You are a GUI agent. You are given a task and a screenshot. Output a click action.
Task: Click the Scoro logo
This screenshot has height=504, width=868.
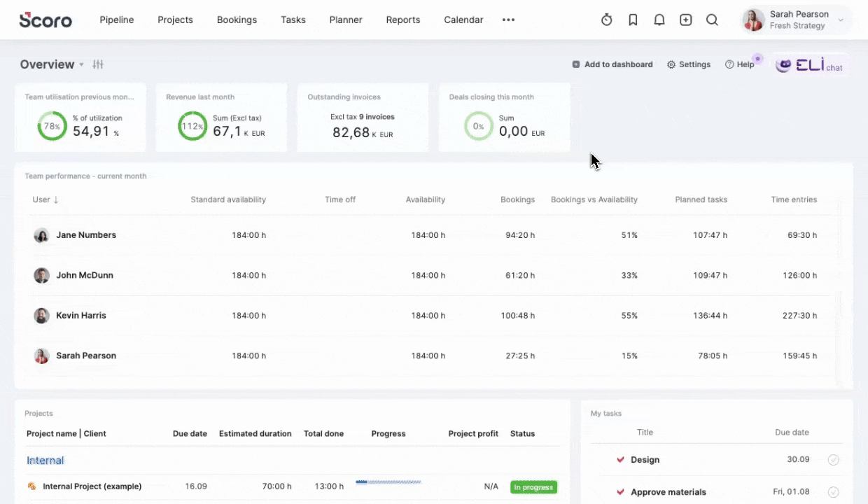pyautogui.click(x=45, y=20)
